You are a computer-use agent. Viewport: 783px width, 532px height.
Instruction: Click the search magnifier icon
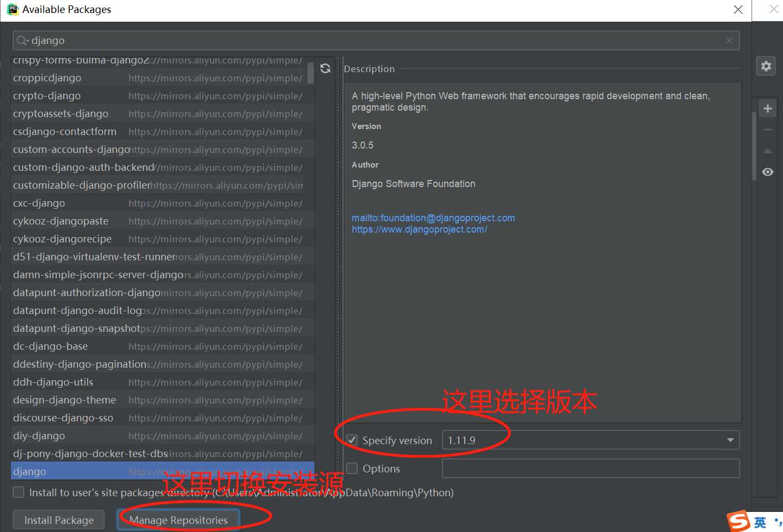(22, 41)
